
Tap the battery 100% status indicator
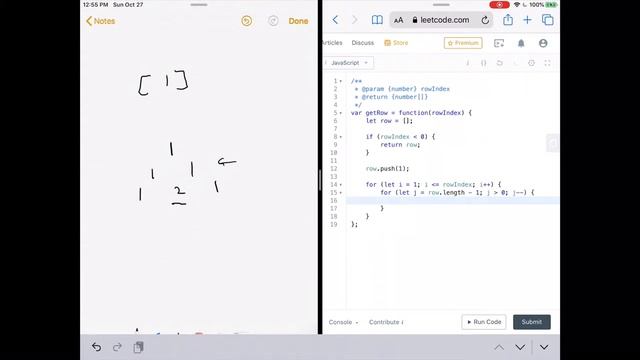tap(543, 4)
